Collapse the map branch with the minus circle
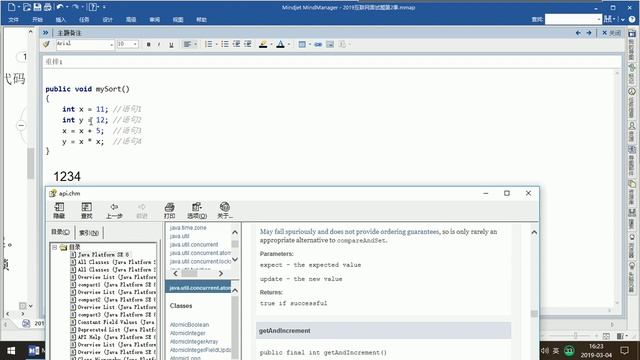The image size is (640, 360). pos(21,126)
